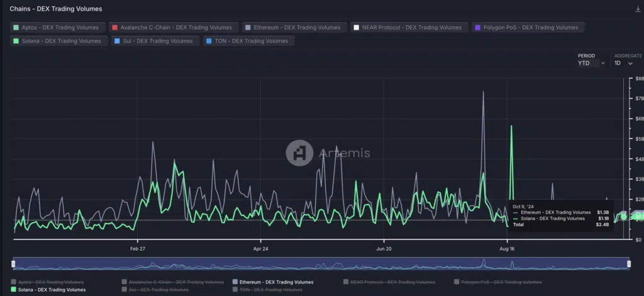
Task: Click the $0 y-axis label
Action: tap(638, 239)
